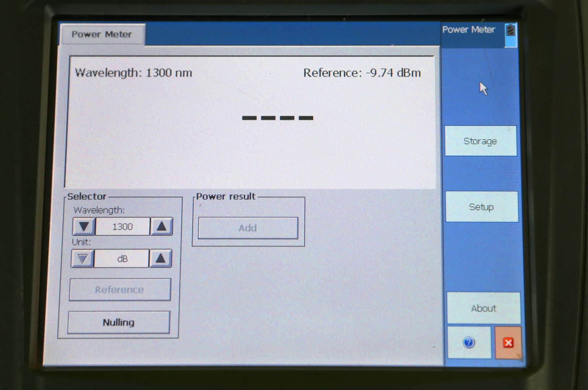Click the dashed power reading display
The image size is (588, 390).
[278, 118]
